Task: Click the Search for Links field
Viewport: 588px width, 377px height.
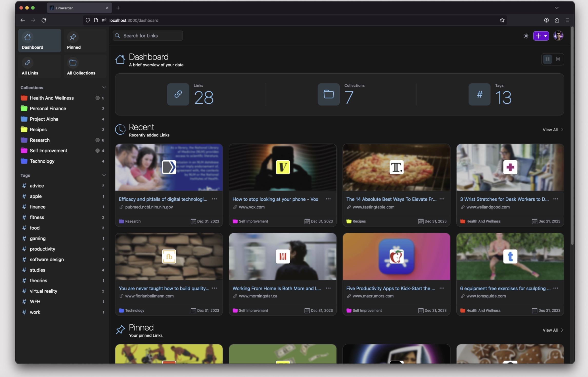Action: [x=148, y=36]
